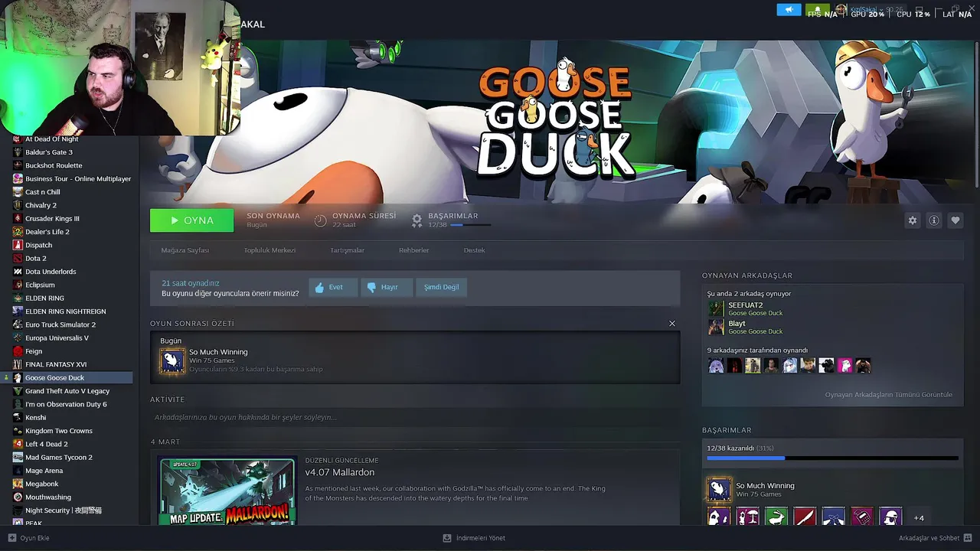980x551 pixels.
Task: Open the green notifications bell
Action: click(818, 10)
